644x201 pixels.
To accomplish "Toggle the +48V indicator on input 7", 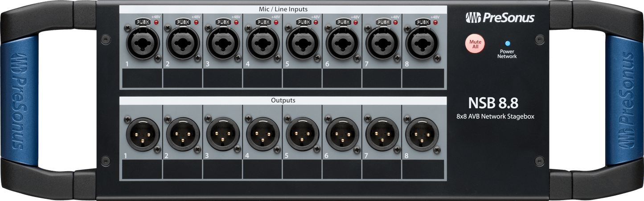I will pyautogui.click(x=395, y=22).
